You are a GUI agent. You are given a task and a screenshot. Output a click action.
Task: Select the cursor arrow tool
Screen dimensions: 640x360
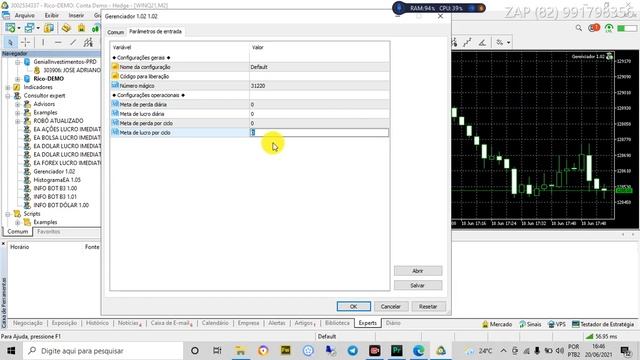pos(10,42)
